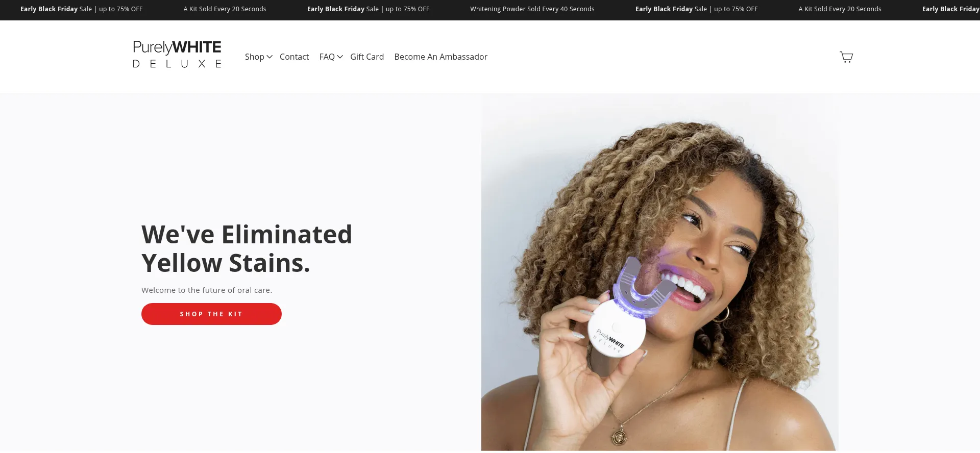Open the Gift Card page
The width and height of the screenshot is (980, 453).
pyautogui.click(x=367, y=57)
